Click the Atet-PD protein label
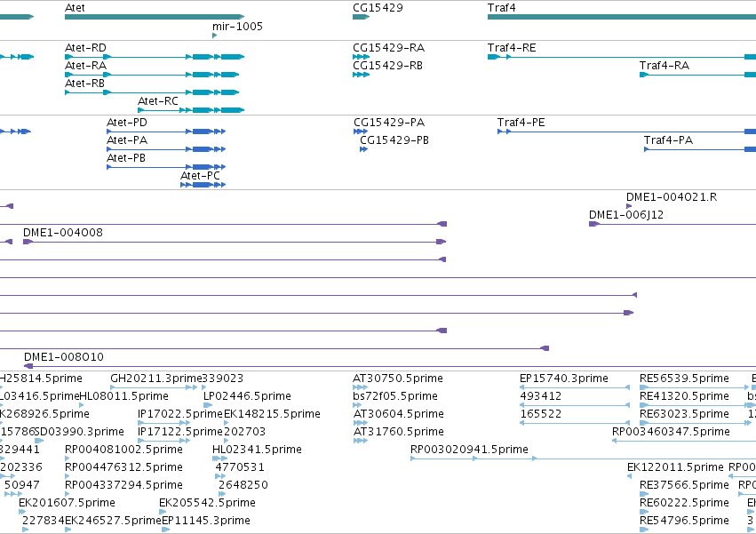Screen dimensions: 756x534 (127, 123)
